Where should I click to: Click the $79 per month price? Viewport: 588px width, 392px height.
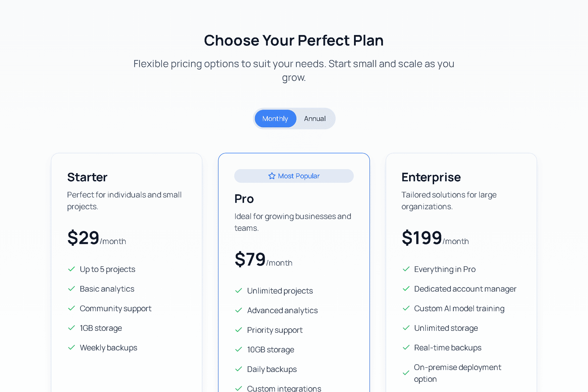(263, 259)
